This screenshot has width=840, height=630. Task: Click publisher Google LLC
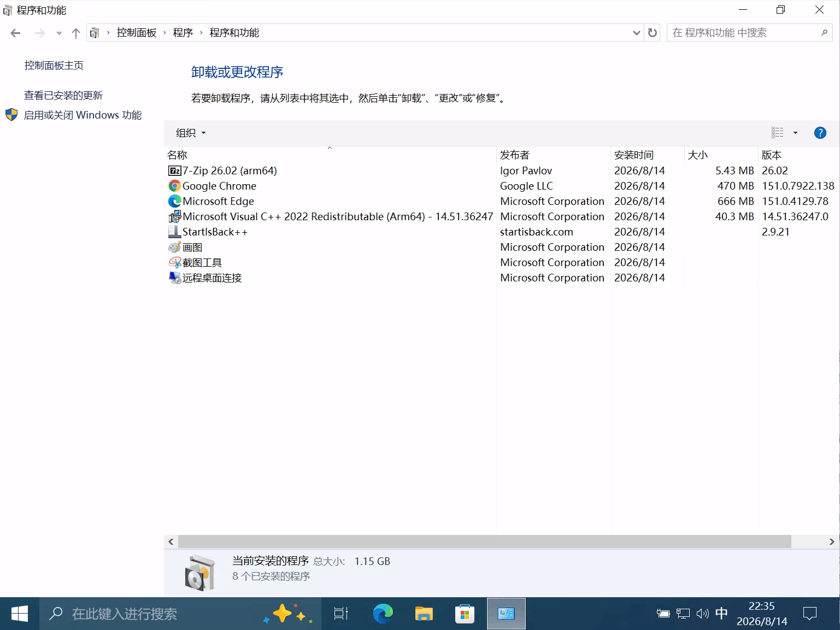(x=526, y=186)
